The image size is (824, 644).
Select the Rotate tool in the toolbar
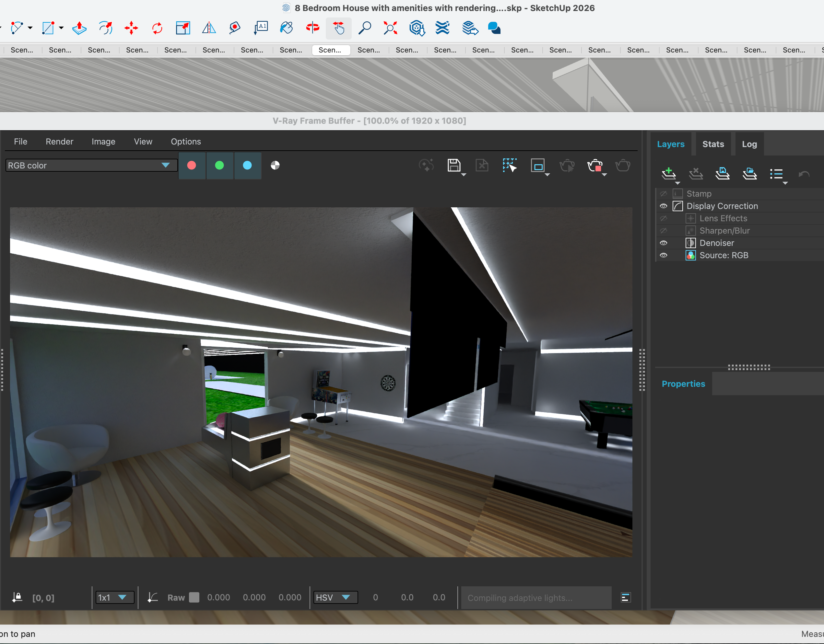pyautogui.click(x=157, y=28)
